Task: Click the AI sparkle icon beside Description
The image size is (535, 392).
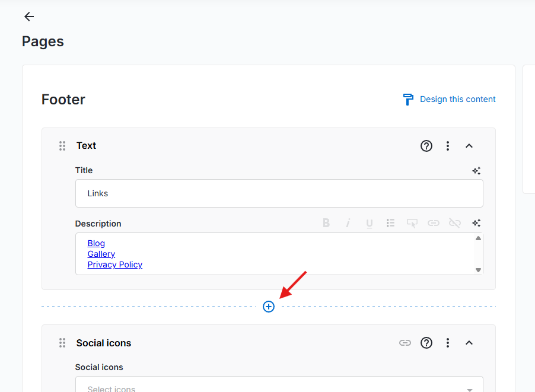Action: coord(476,223)
